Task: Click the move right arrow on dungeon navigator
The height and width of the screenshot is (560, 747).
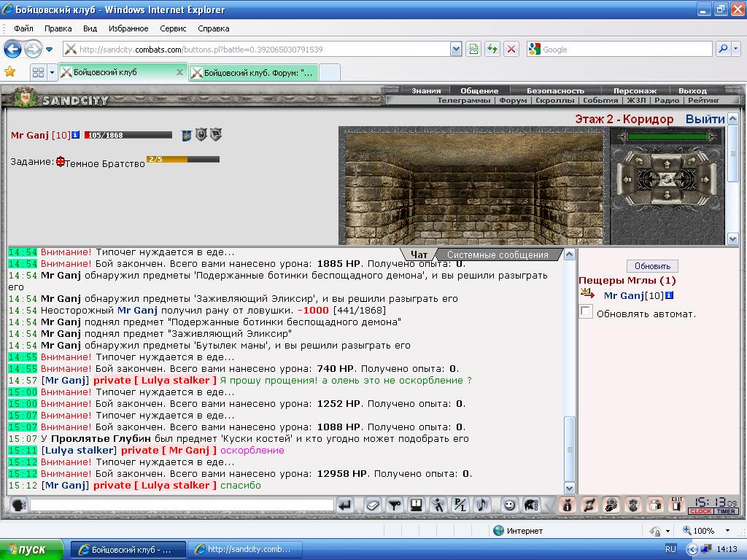Action: pos(705,179)
